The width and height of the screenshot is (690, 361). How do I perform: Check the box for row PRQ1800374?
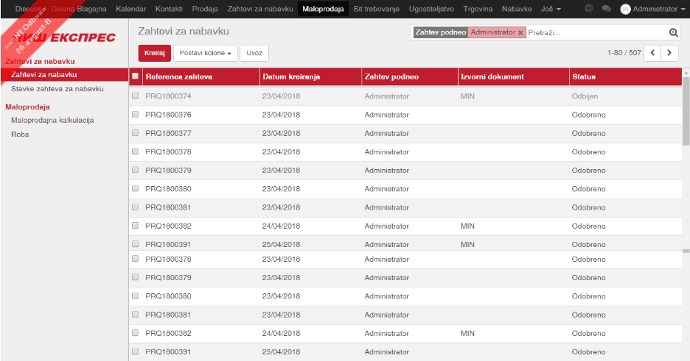[135, 96]
